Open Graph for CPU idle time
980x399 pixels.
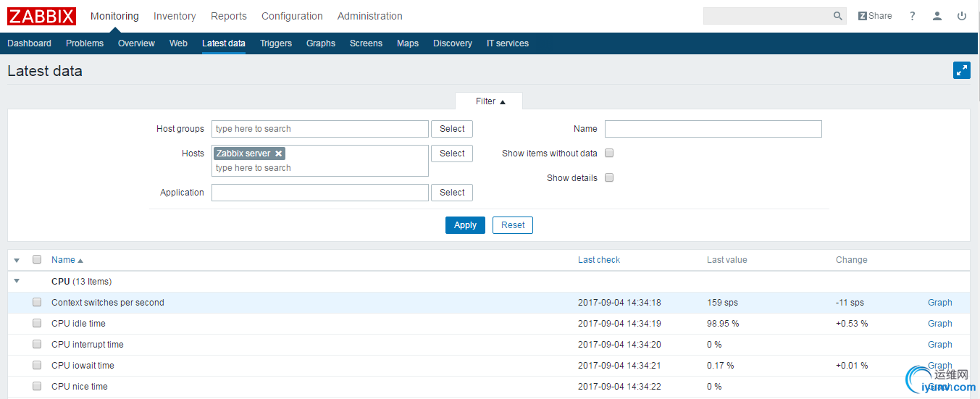[940, 324]
